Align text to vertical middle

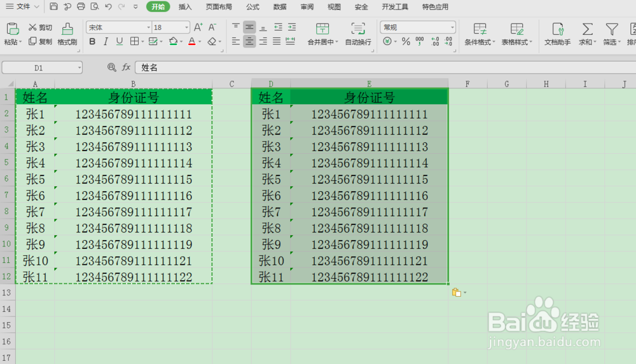249,27
